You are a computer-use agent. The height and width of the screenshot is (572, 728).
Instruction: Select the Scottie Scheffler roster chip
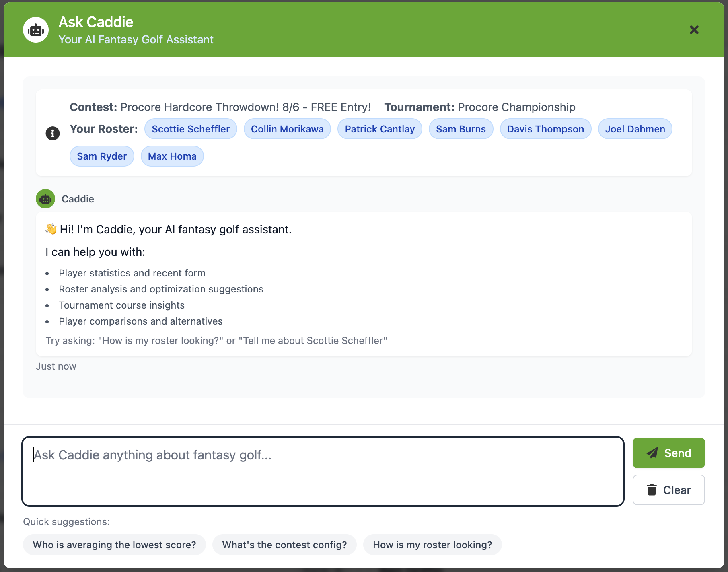[191, 129]
